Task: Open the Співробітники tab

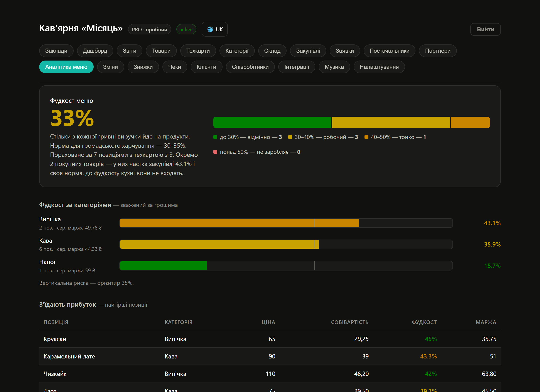Action: 250,67
